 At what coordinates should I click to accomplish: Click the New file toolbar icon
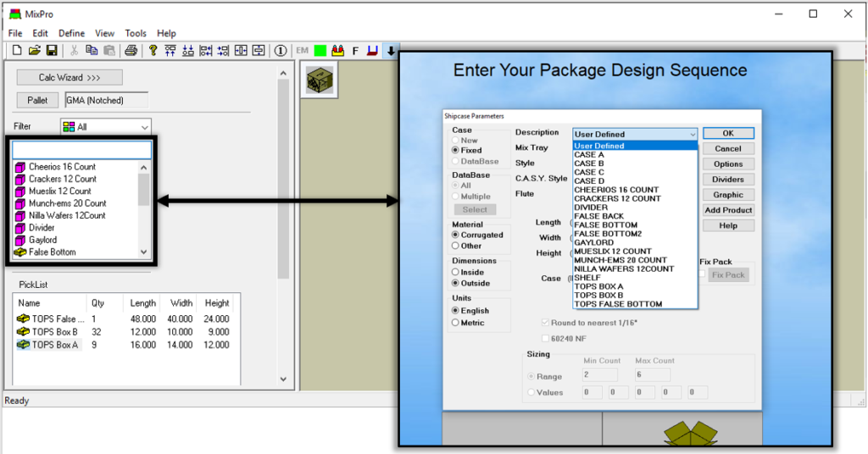coord(14,51)
